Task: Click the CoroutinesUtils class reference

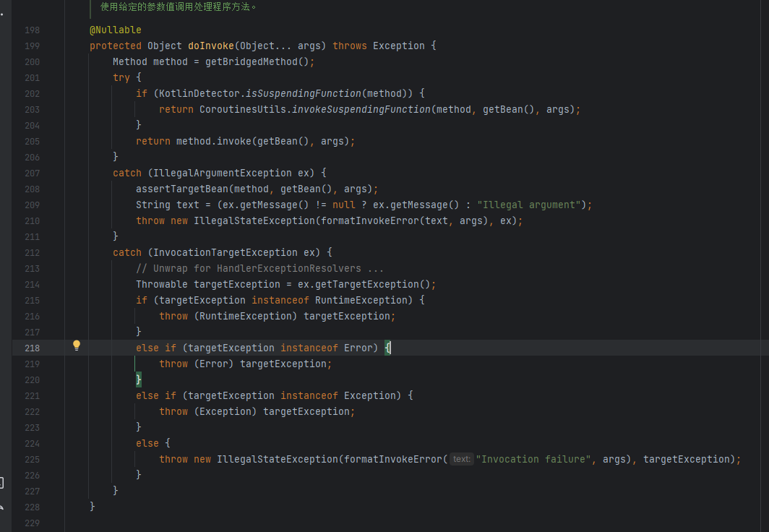Action: coord(242,109)
